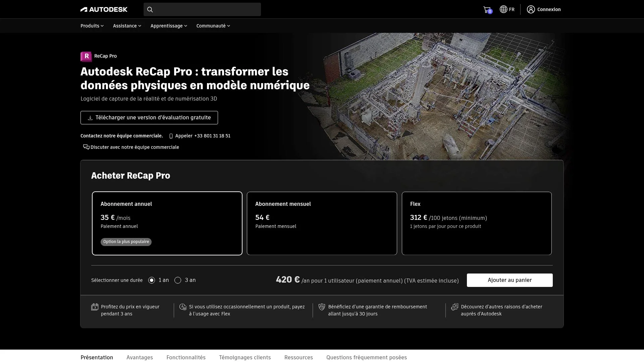
Task: Open the shopping cart icon
Action: coord(487,9)
